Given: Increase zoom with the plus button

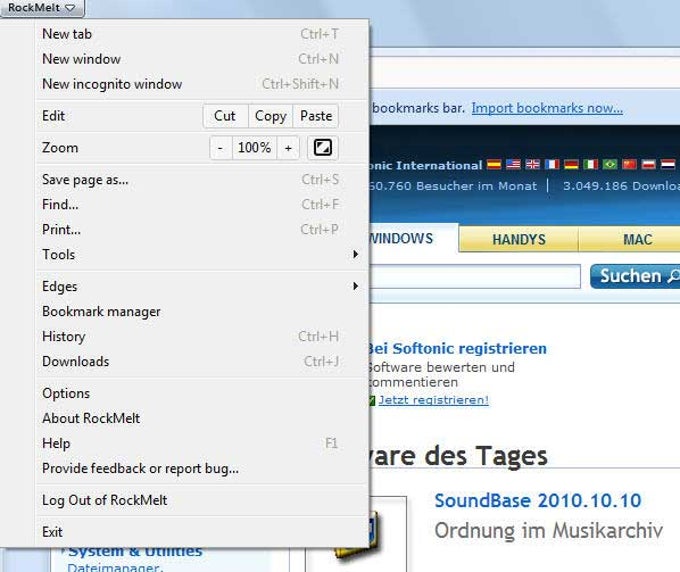Looking at the screenshot, I should point(288,148).
